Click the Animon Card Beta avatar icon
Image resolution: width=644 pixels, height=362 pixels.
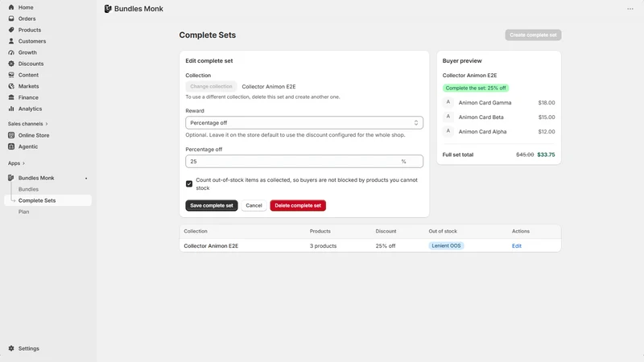click(448, 117)
